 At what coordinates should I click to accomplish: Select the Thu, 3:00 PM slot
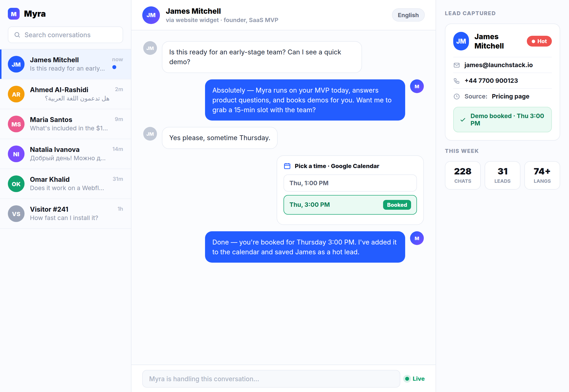pos(350,205)
